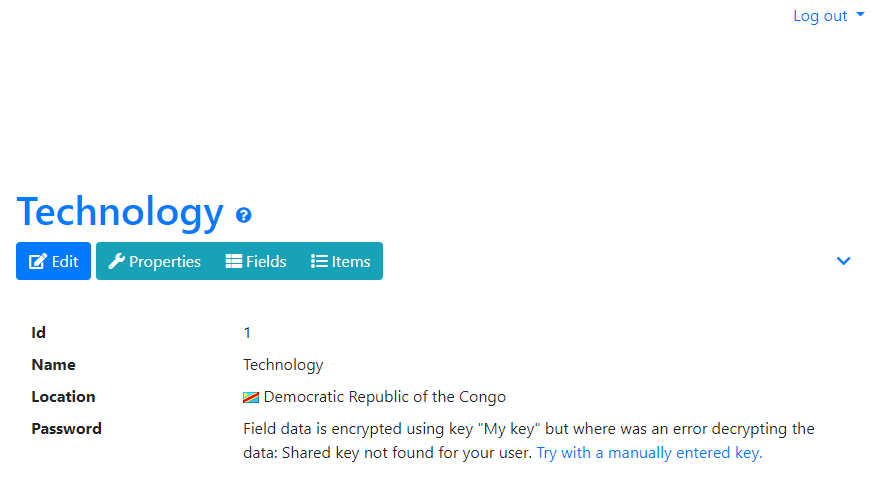Screen dimensions: 872x496
Task: Select the Democratic Republic of the Congo text
Action: click(x=384, y=397)
